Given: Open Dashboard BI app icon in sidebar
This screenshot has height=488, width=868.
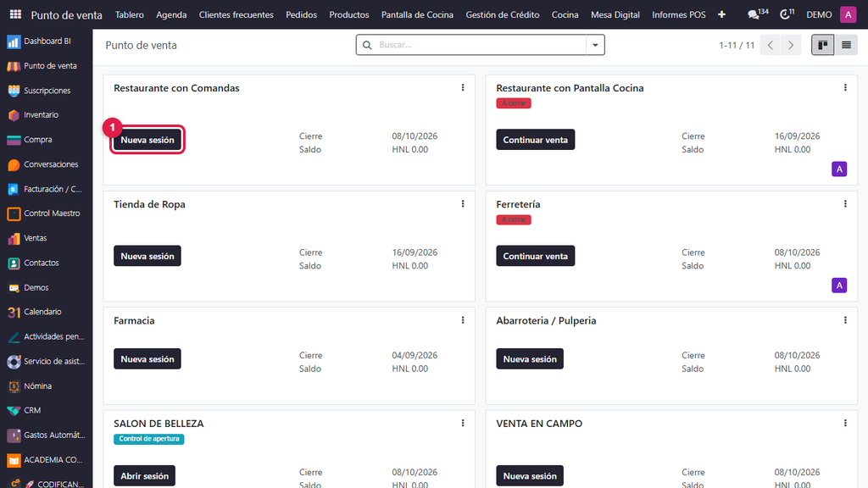Looking at the screenshot, I should [14, 42].
